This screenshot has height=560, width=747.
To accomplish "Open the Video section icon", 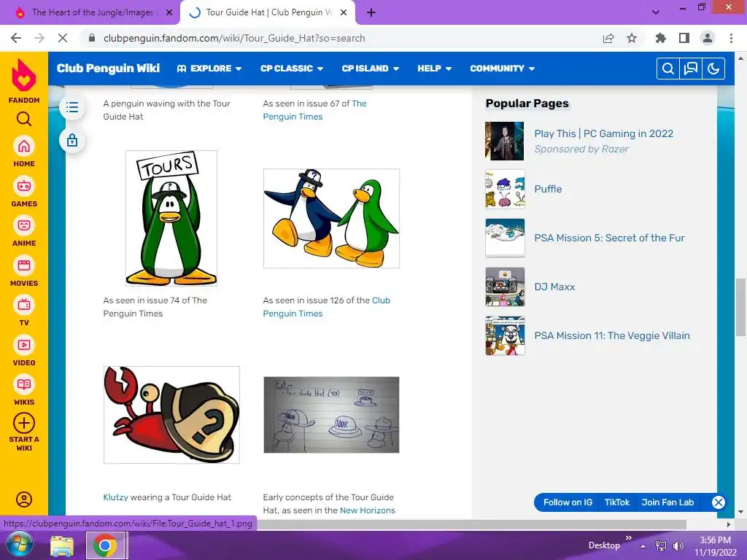I will 24,345.
